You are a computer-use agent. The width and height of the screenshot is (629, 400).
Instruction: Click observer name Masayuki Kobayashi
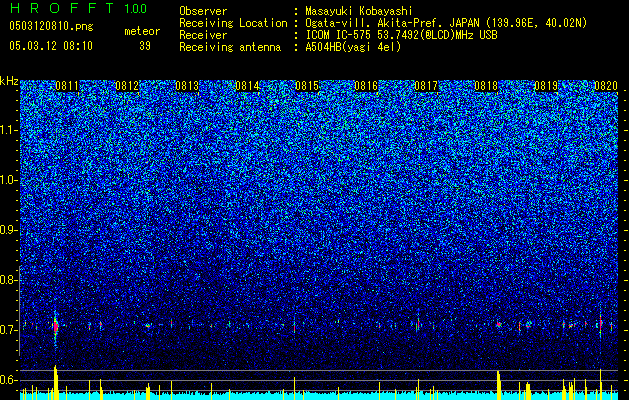click(359, 11)
